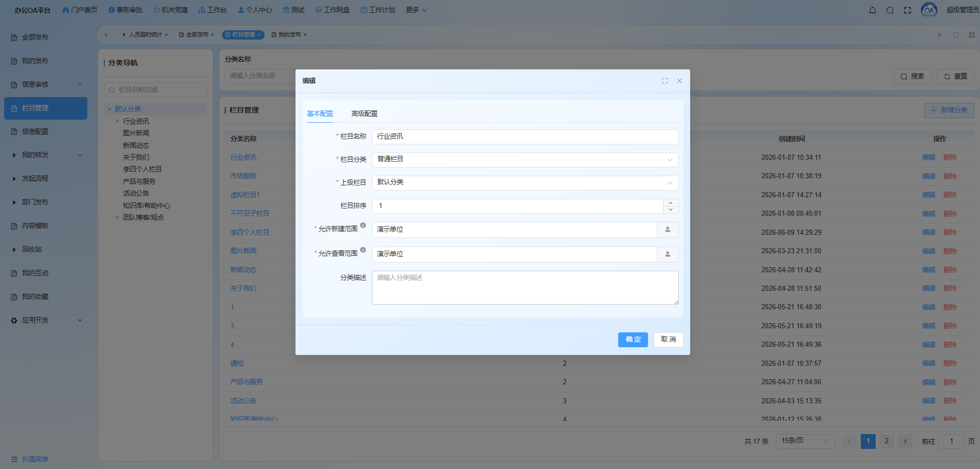Open 内容模板 in sidebar
The height and width of the screenshot is (469, 980).
tap(46, 226)
